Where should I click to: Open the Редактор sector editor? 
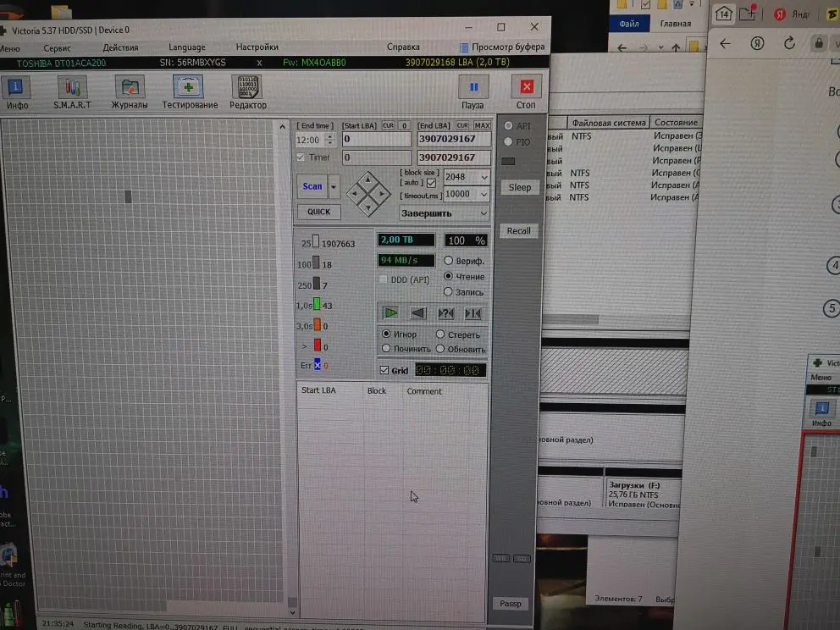[x=247, y=92]
